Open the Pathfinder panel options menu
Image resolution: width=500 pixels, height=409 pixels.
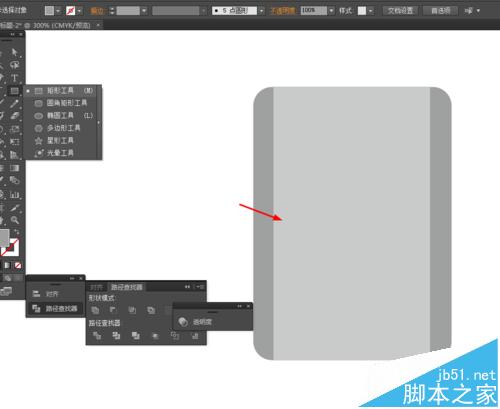coord(201,287)
